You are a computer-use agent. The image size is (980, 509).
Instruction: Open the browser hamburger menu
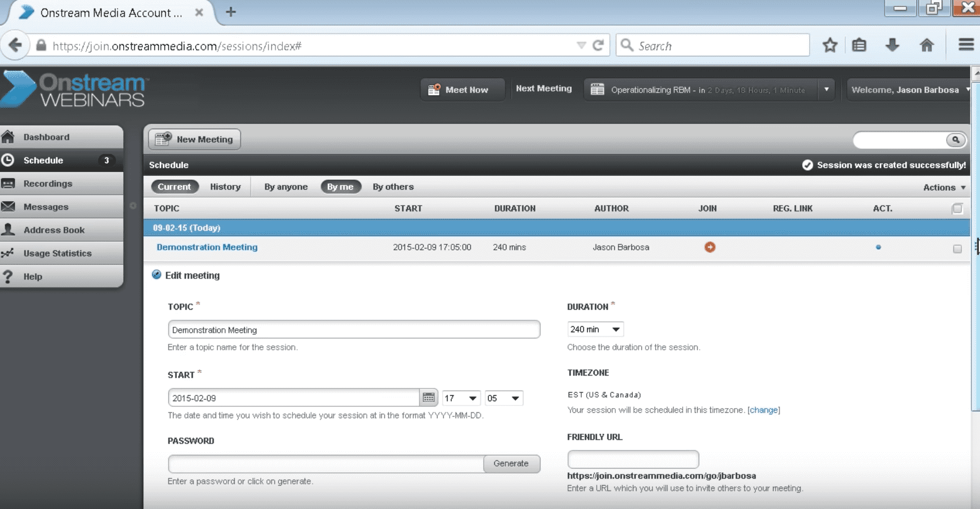click(966, 45)
